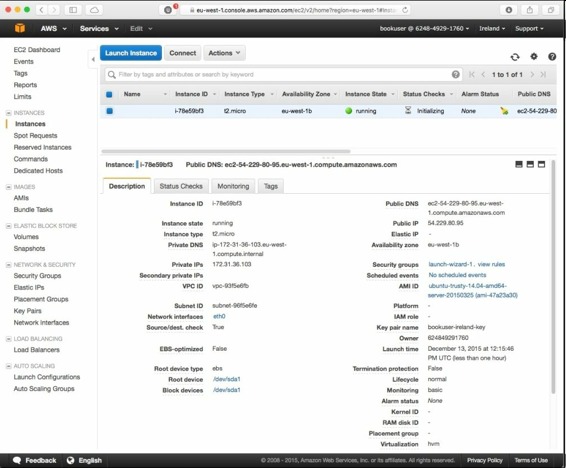Collapse the ELASTIC BLOCK STORE section

pyautogui.click(x=8, y=226)
